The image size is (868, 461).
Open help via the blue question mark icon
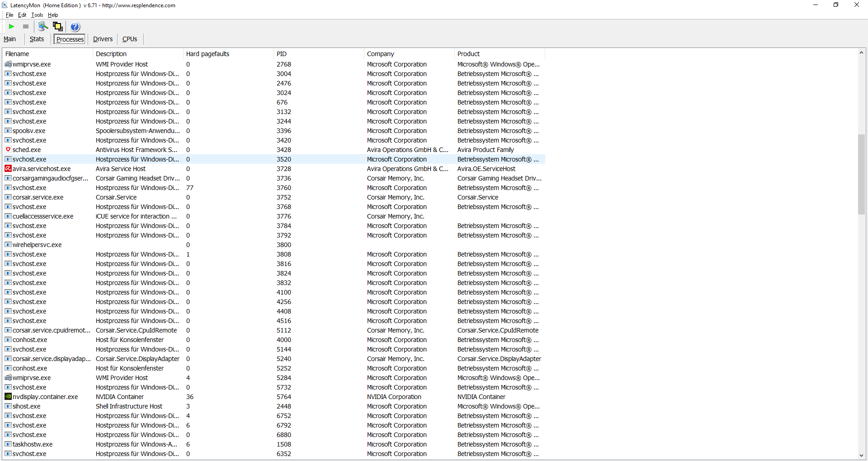point(75,27)
